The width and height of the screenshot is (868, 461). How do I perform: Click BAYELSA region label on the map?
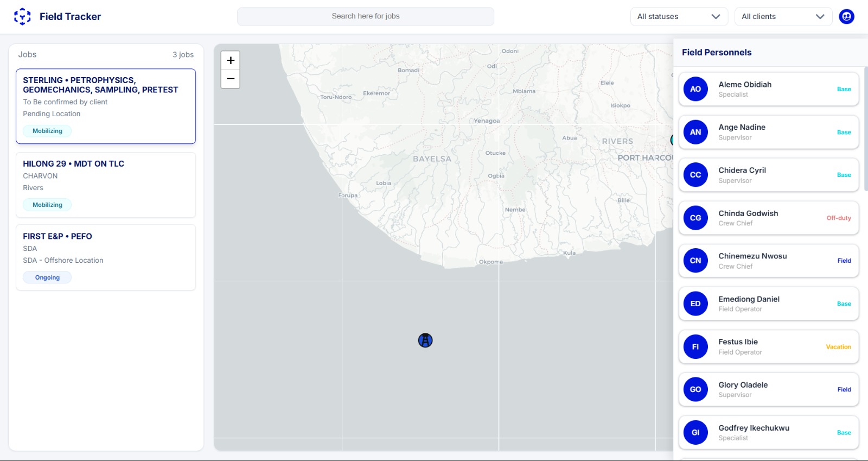click(432, 159)
